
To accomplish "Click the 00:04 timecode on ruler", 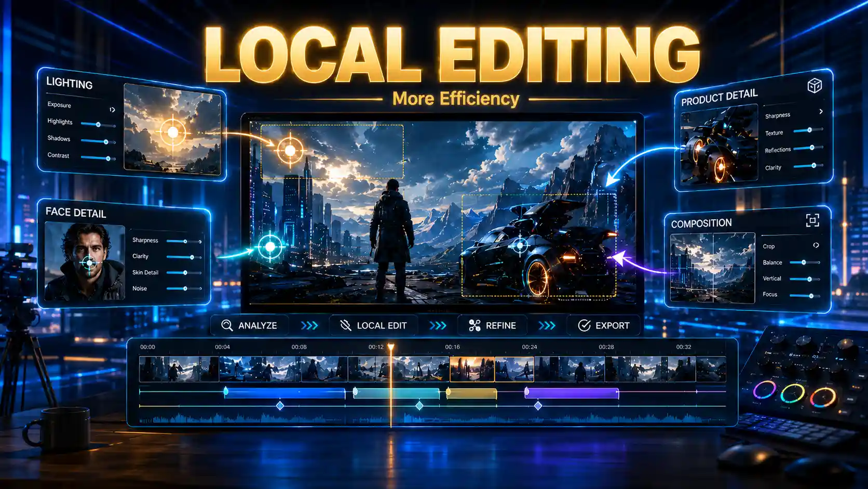I will 222,347.
